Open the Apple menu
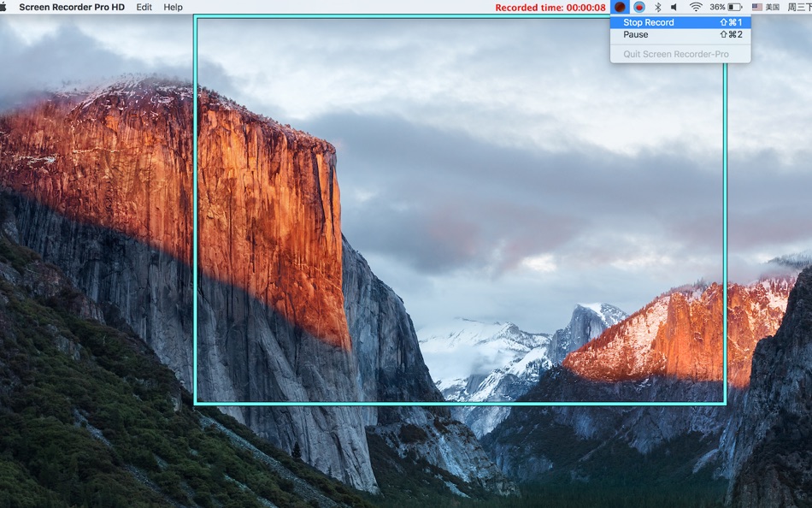812x508 pixels. tap(3, 7)
